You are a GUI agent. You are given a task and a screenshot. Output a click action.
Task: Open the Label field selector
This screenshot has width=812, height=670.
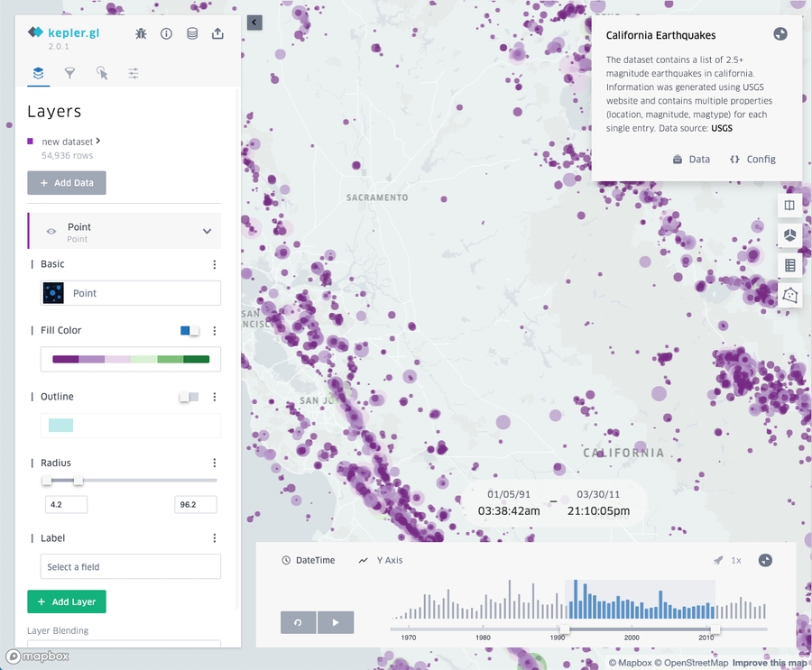131,566
